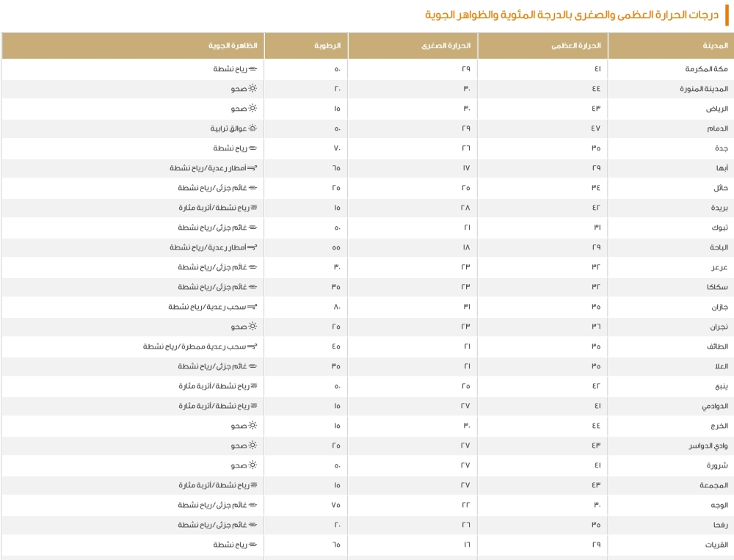Viewport: 734px width, 560px height.
Task: Click the dusty haze icon in الدمام row
Action: (x=252, y=128)
